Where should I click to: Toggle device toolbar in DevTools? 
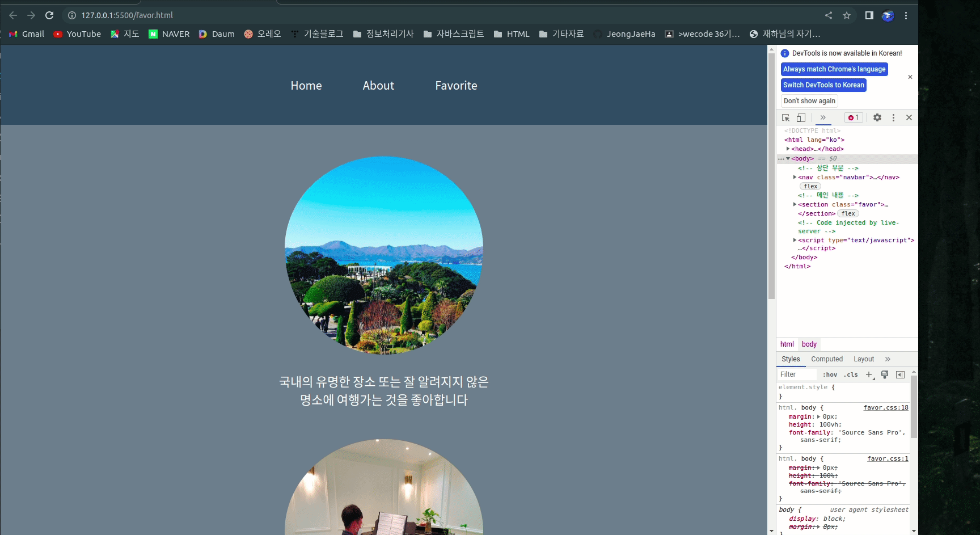coord(801,117)
